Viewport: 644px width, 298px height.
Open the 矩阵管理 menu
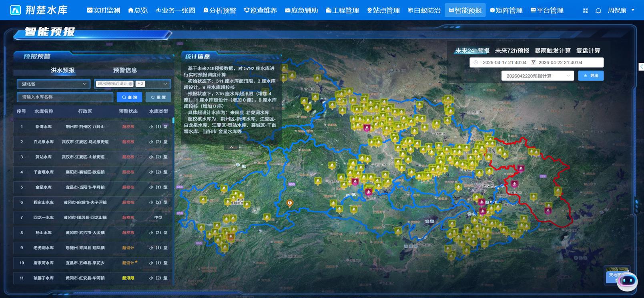[506, 10]
